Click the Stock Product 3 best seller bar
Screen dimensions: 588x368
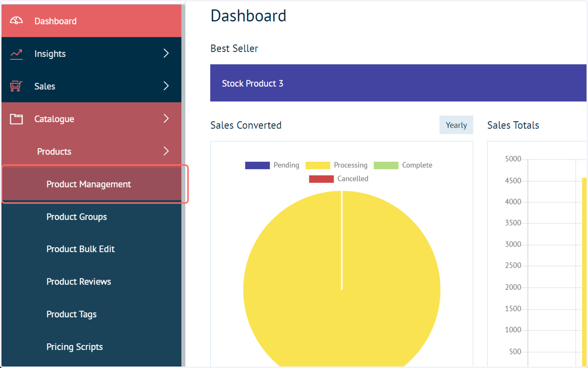point(398,83)
